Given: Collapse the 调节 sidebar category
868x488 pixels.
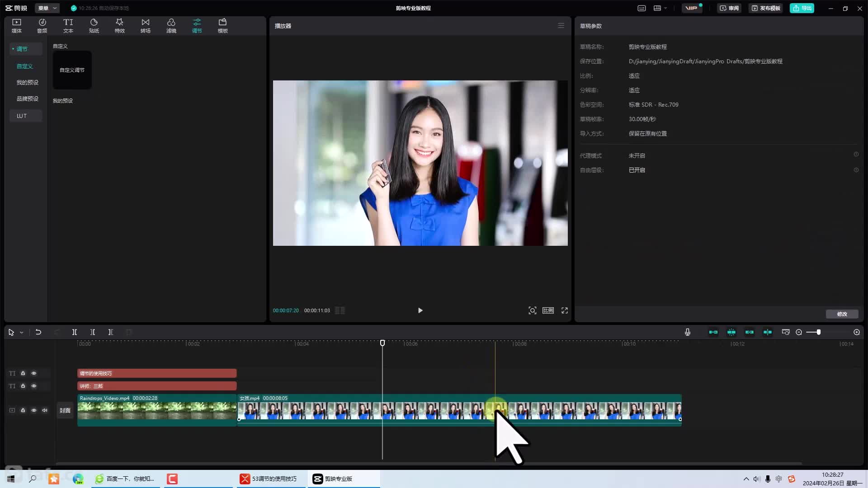Looking at the screenshot, I should [26, 49].
